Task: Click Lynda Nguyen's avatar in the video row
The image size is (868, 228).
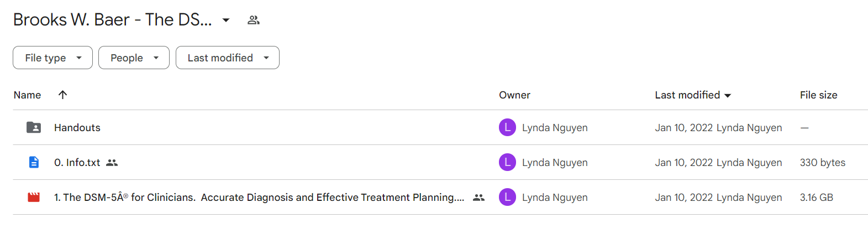Action: click(507, 197)
